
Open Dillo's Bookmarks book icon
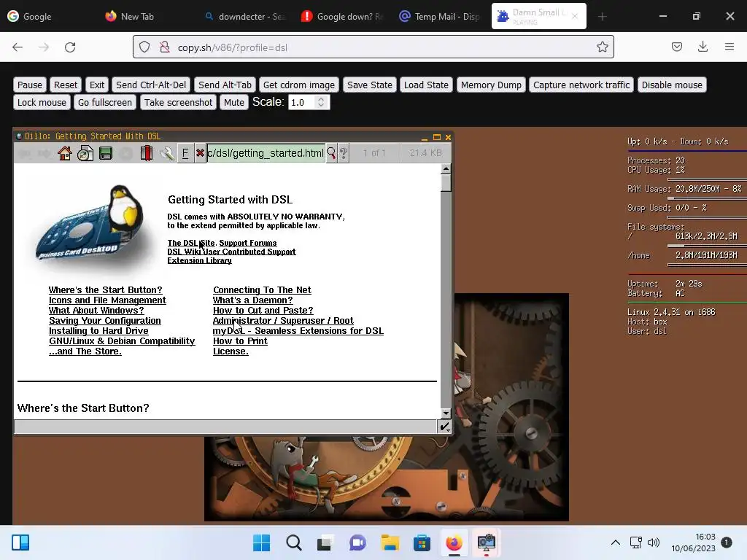[x=146, y=153]
